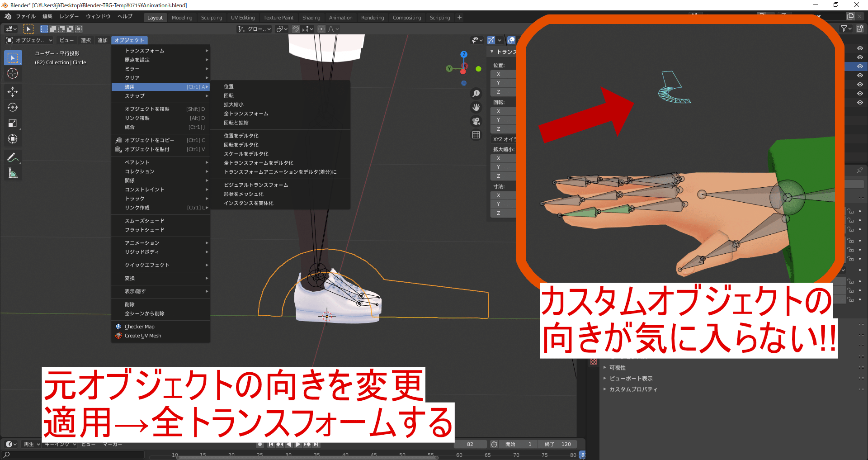Toggle camera view icon in viewport

tap(476, 121)
